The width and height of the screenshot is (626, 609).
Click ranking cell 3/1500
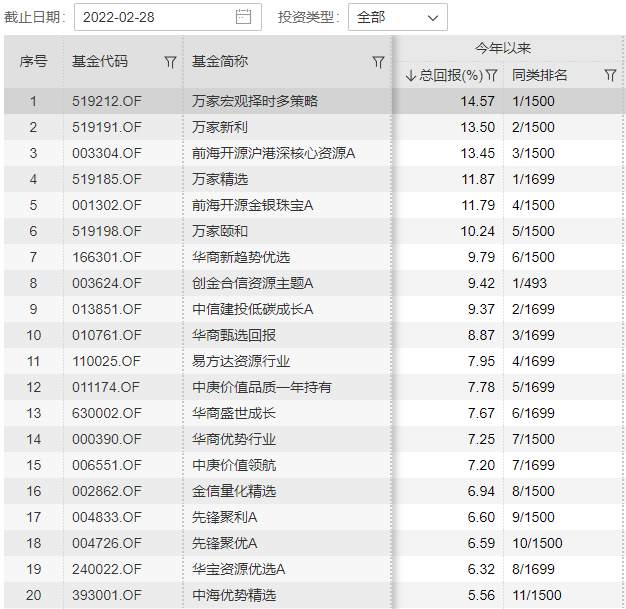point(533,153)
